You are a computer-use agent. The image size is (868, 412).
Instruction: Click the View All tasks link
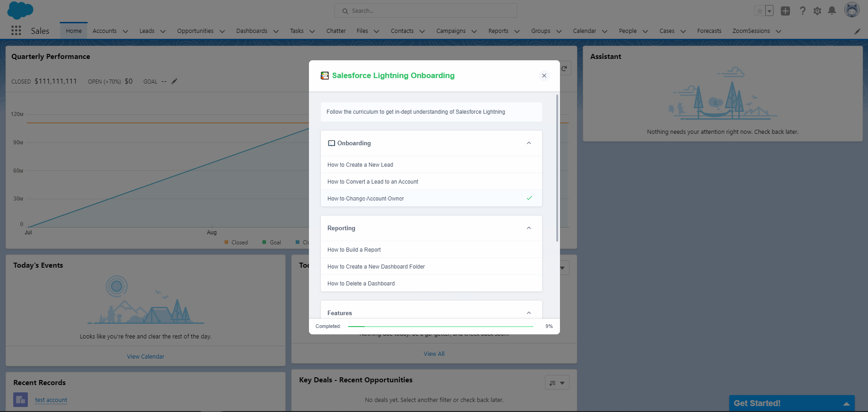(x=434, y=354)
